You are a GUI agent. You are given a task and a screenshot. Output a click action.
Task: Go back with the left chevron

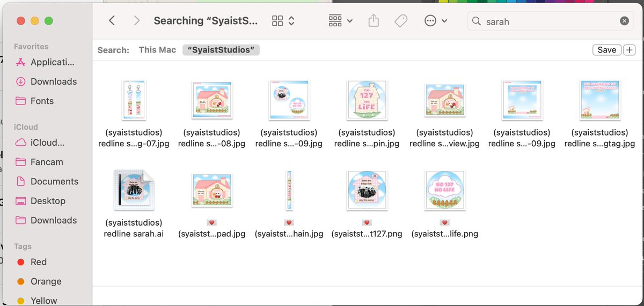coord(112,21)
